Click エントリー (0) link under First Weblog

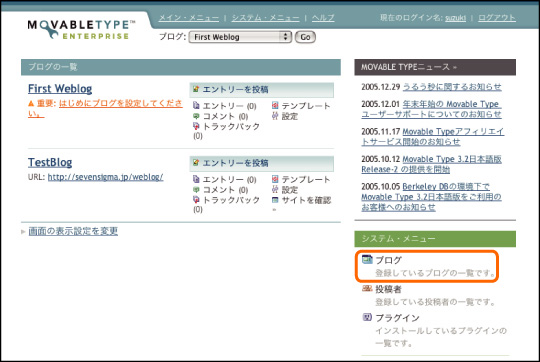tap(230, 106)
